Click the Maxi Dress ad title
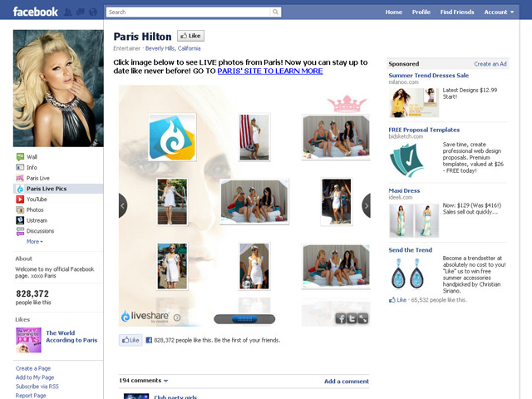 click(x=404, y=190)
